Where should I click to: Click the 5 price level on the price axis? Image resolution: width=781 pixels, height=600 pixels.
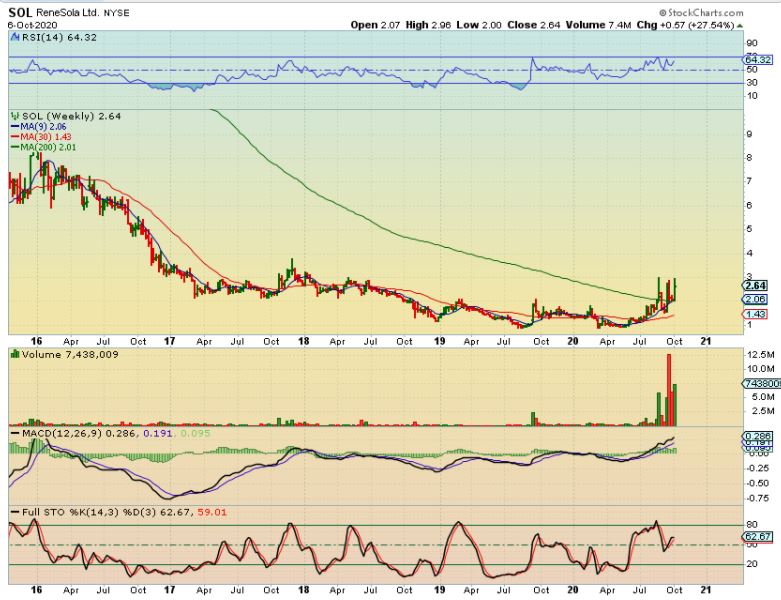click(x=749, y=230)
